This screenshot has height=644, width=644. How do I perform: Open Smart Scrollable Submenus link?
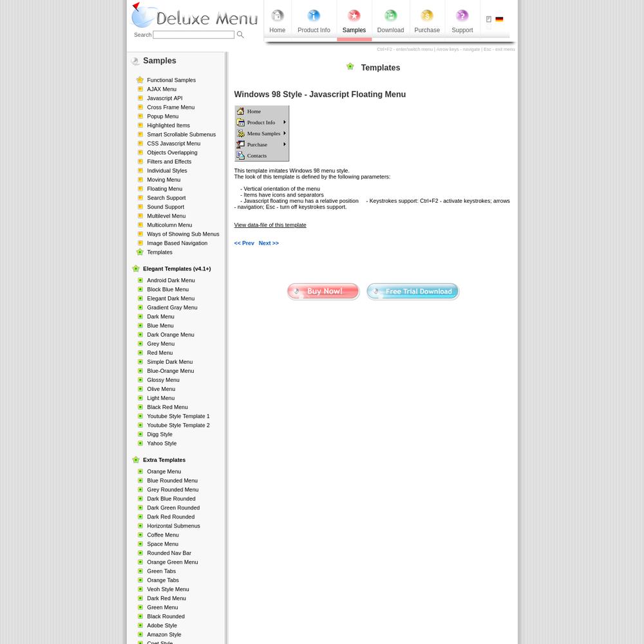click(181, 135)
